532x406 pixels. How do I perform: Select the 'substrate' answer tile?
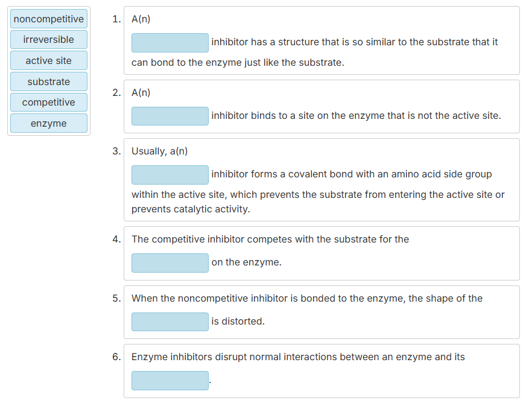click(x=48, y=81)
